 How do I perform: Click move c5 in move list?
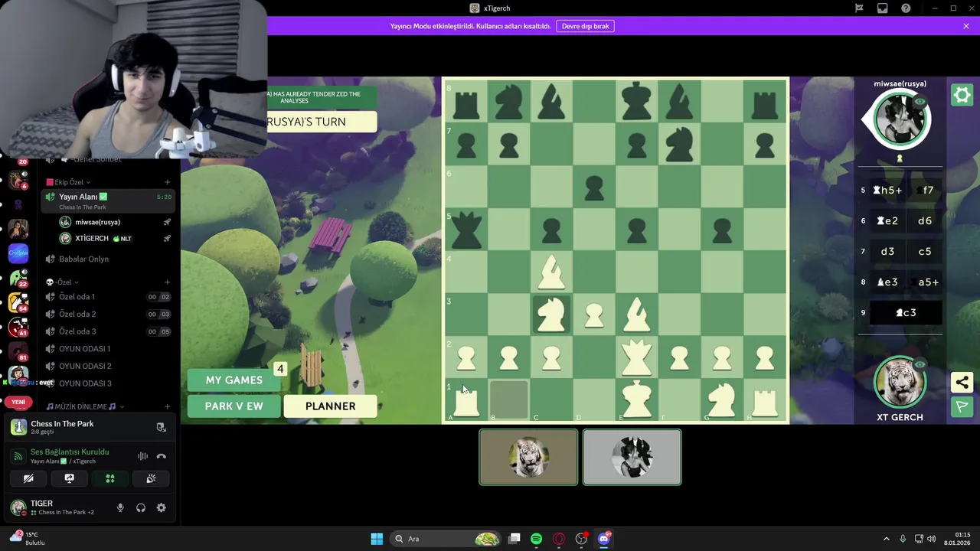click(x=925, y=251)
